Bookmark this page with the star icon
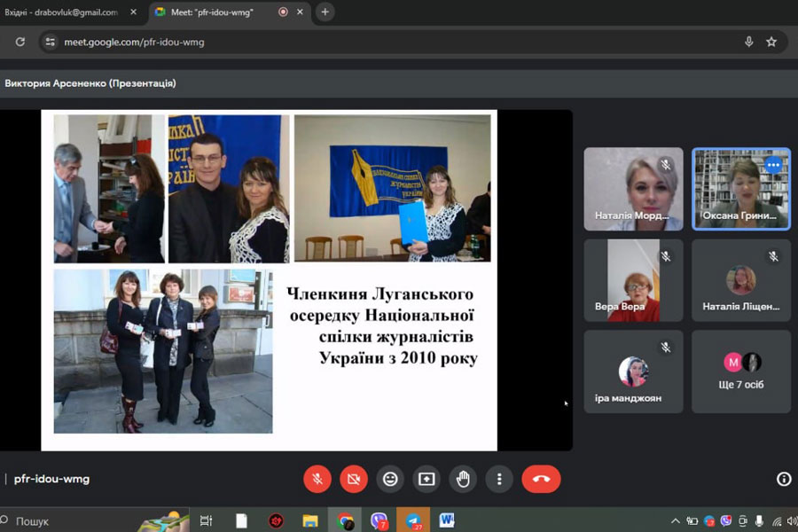798x532 pixels. (x=771, y=42)
